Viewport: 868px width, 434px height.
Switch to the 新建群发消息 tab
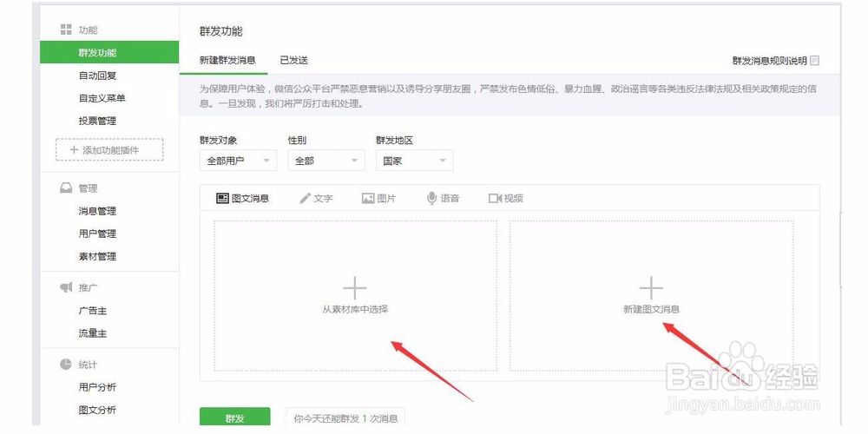pyautogui.click(x=227, y=61)
